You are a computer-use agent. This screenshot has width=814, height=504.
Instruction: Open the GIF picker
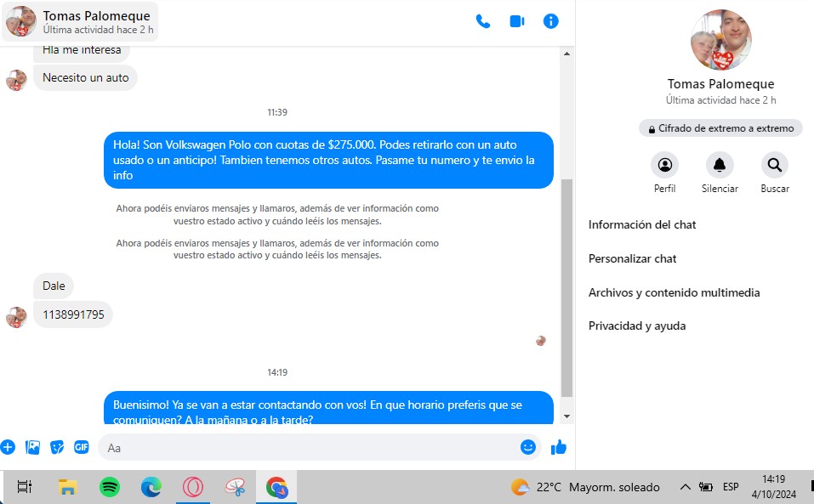(x=82, y=447)
